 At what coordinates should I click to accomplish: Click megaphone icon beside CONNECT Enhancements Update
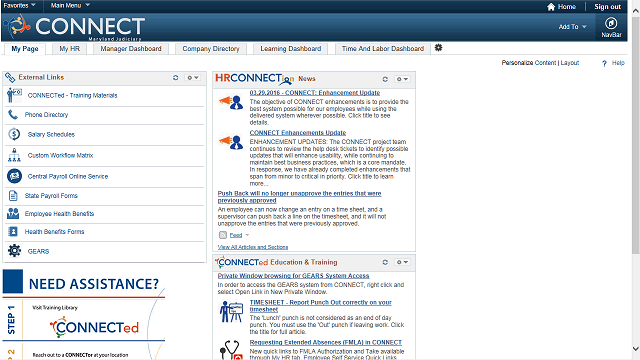tap(231, 142)
